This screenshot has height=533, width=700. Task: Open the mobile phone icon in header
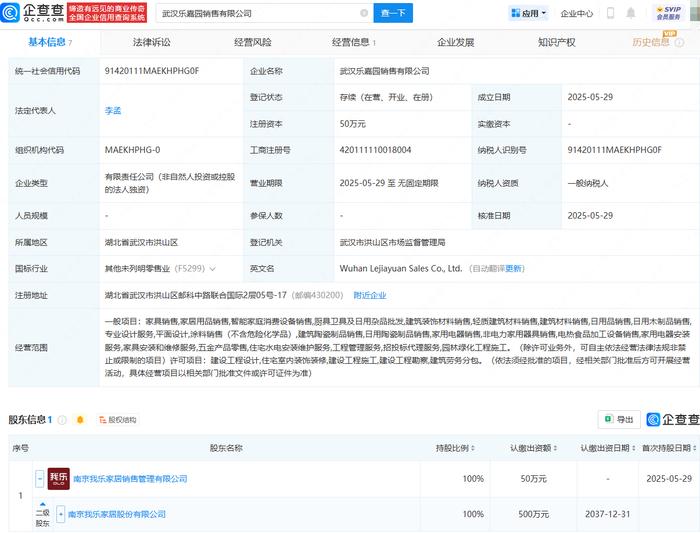610,13
